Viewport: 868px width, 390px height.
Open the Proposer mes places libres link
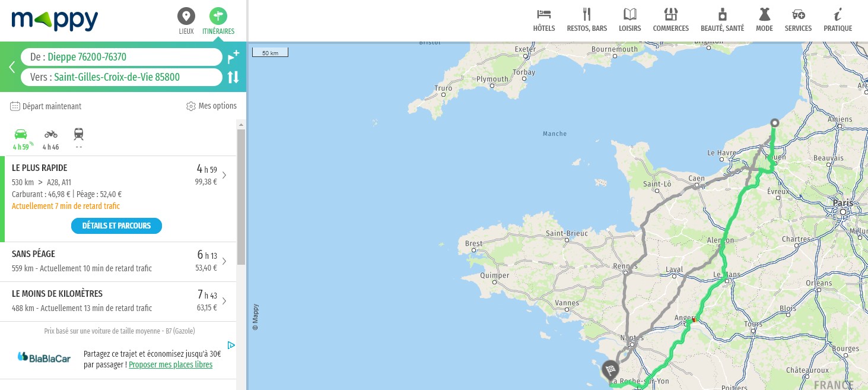click(x=170, y=364)
